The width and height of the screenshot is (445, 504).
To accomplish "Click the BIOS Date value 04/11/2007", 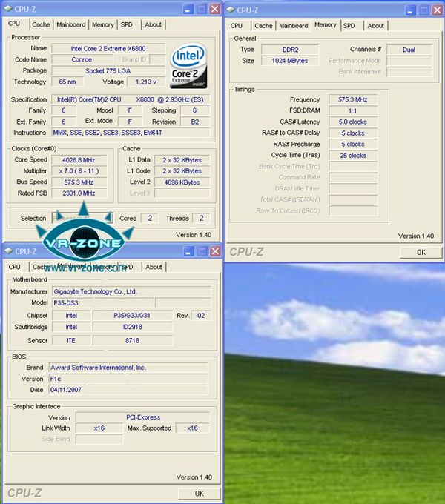I will (128, 390).
